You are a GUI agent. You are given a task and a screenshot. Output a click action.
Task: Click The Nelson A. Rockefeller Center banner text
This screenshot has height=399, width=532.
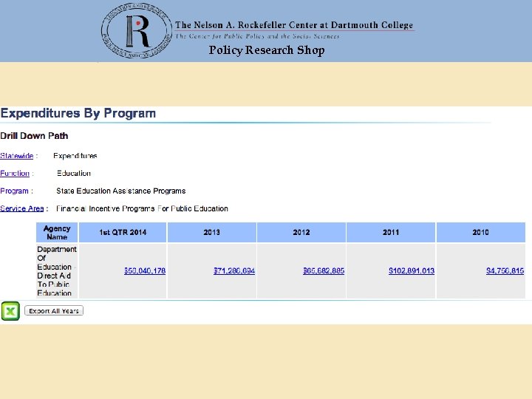coord(294,25)
